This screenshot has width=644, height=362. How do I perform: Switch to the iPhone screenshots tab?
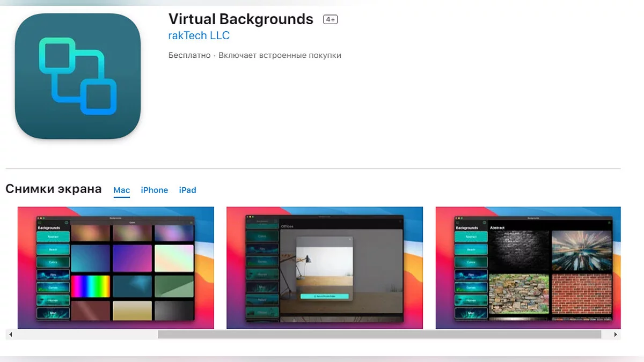[155, 190]
